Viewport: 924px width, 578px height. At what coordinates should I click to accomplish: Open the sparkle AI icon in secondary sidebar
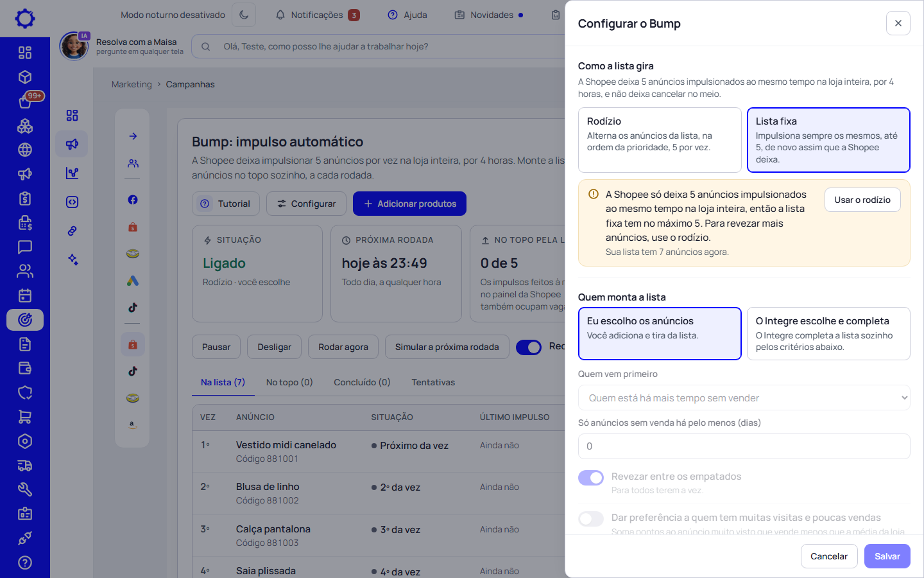tap(72, 259)
